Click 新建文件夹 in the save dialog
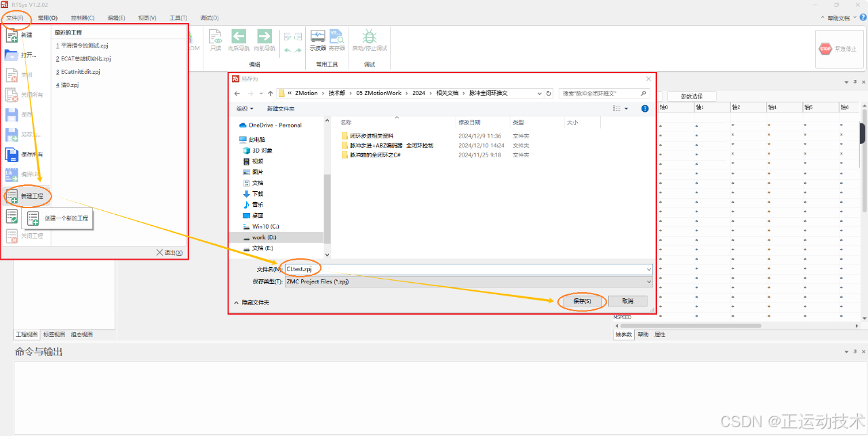The image size is (868, 436). [281, 108]
